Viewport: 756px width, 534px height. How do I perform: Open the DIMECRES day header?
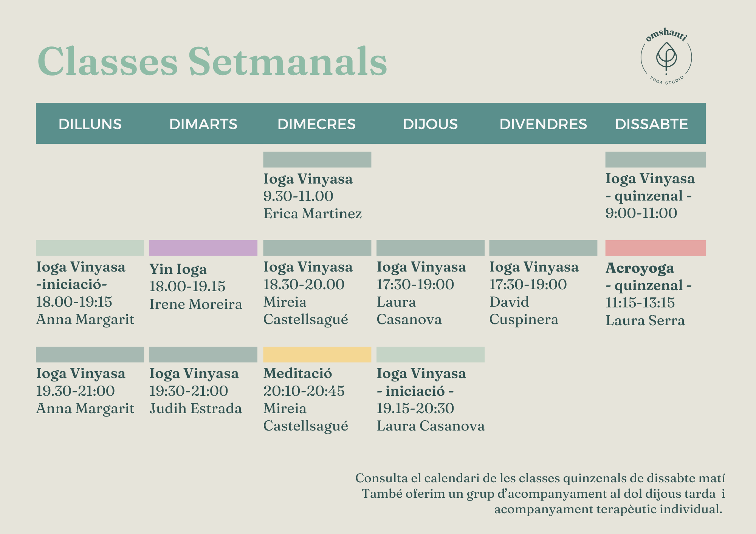pyautogui.click(x=317, y=124)
